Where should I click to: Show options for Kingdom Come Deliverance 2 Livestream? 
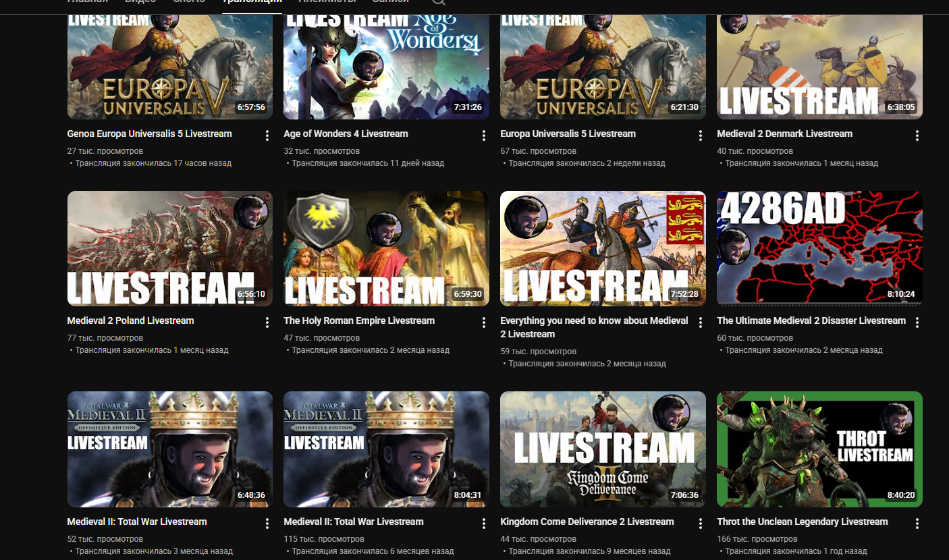pos(700,524)
